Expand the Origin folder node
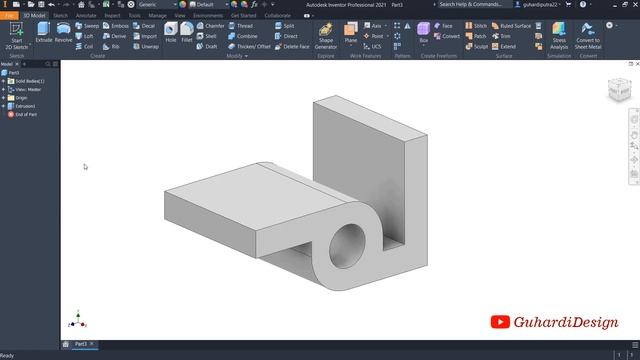Viewport: 640px width, 360px height. coord(4,98)
